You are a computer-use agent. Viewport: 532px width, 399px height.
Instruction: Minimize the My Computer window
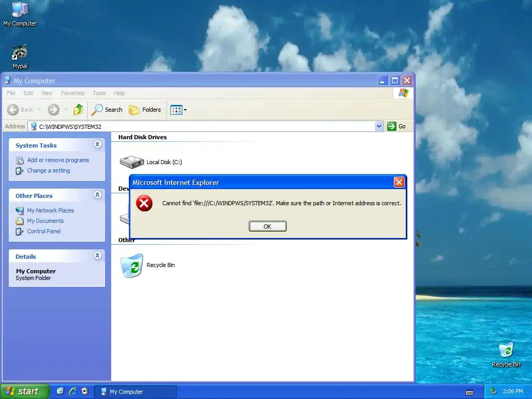(383, 81)
